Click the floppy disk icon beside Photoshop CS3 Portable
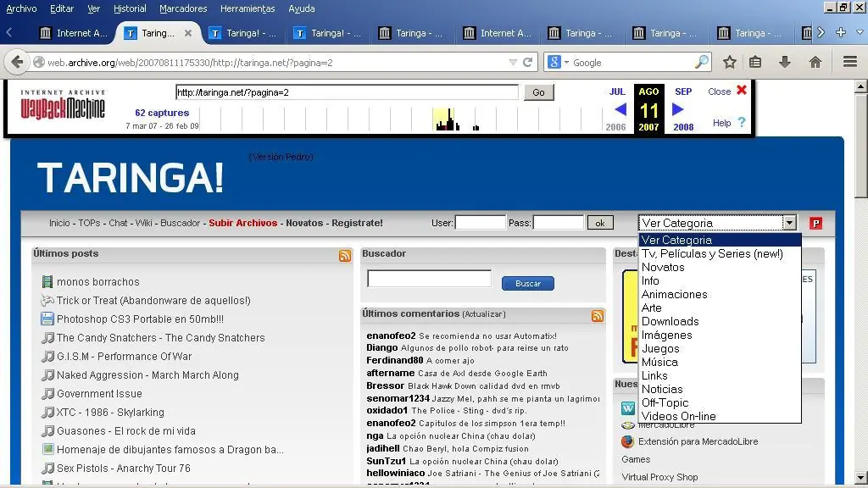 click(47, 319)
